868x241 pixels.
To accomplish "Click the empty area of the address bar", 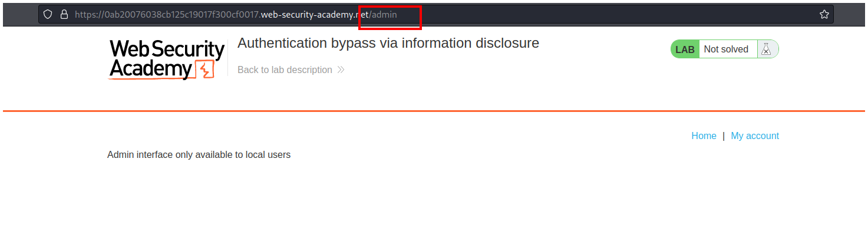I will [589, 15].
